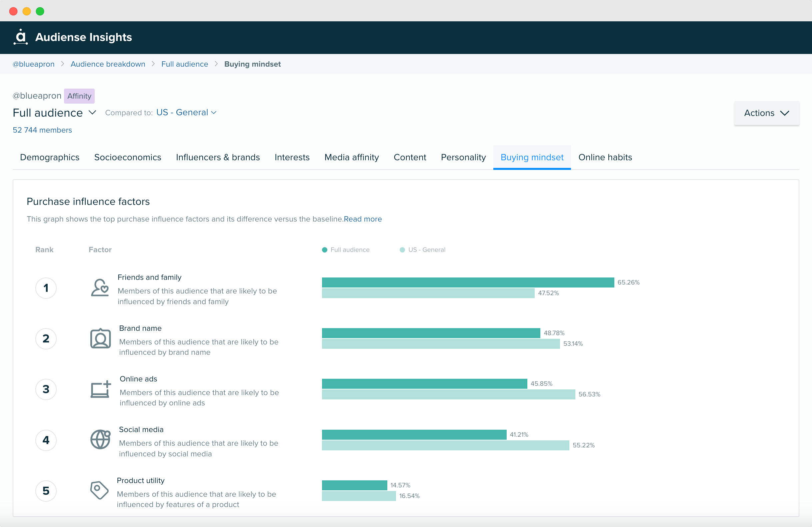Click the Product utility factor title
Screen dimensions: 812x527
141,481
